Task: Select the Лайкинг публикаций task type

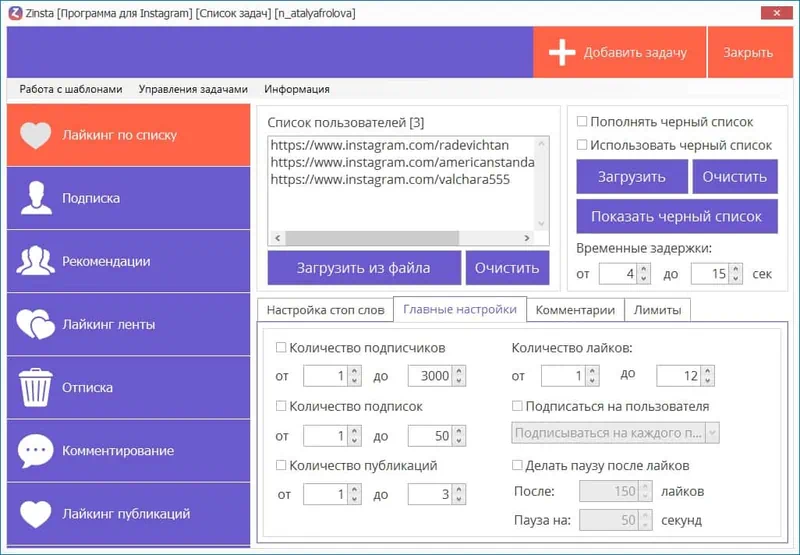Action: [129, 514]
